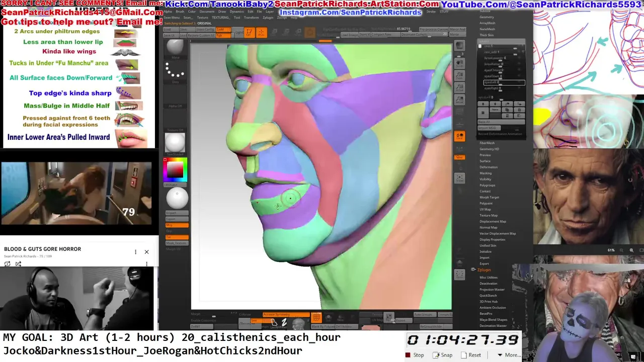
Task: Open the Zplugin menu
Action: point(268,18)
